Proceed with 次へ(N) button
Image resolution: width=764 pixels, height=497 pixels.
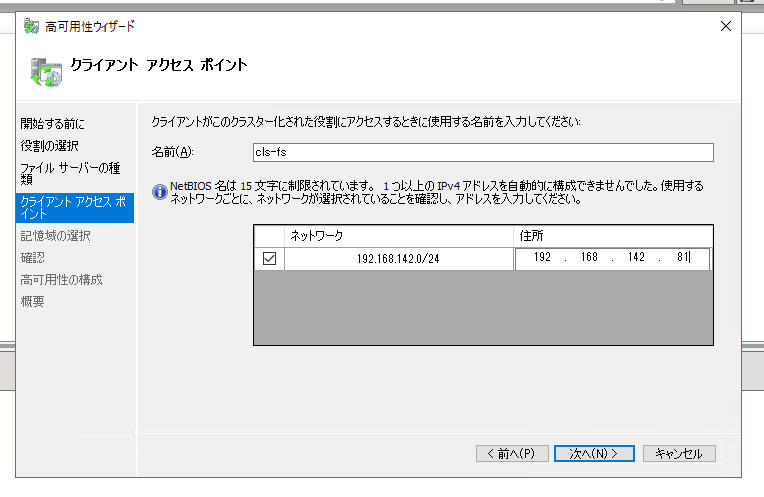[594, 454]
